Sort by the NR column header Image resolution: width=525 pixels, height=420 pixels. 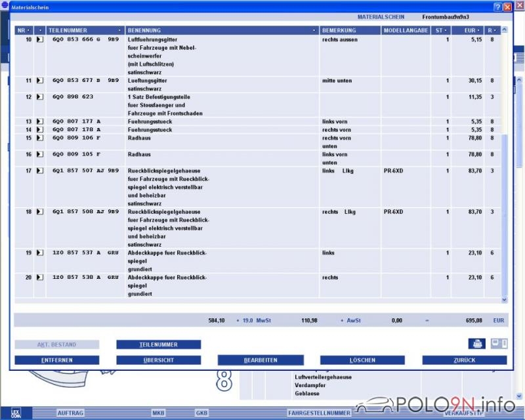click(24, 30)
